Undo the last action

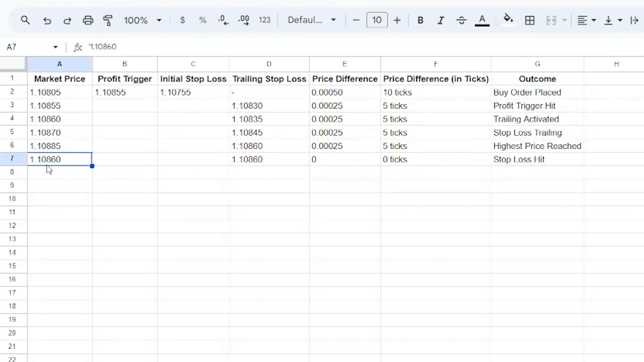(47, 20)
